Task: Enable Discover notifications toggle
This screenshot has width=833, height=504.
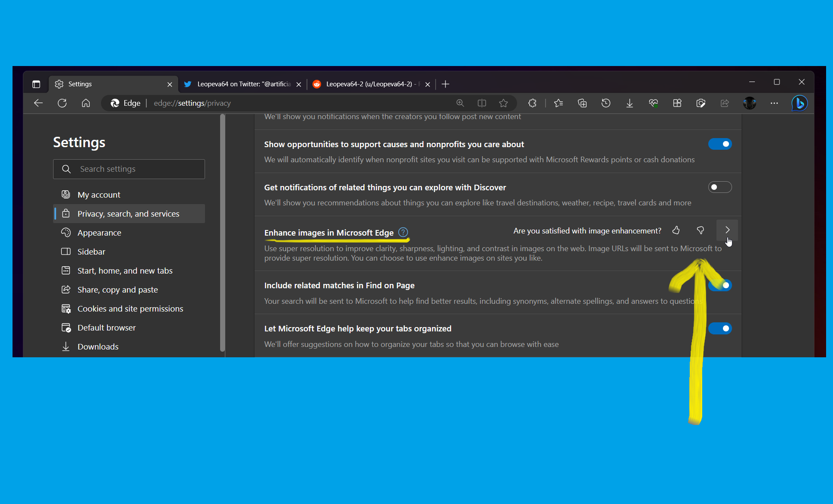Action: [x=720, y=187]
